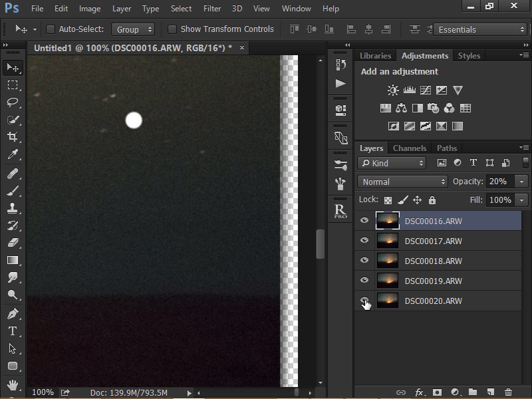Switch to the Channels tab
This screenshot has height=399, width=532.
click(x=410, y=148)
